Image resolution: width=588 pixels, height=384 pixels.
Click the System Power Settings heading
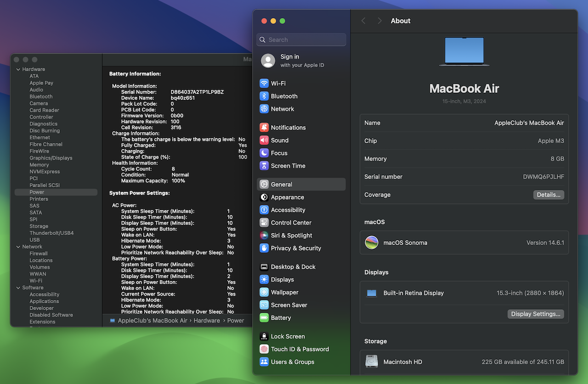[140, 193]
